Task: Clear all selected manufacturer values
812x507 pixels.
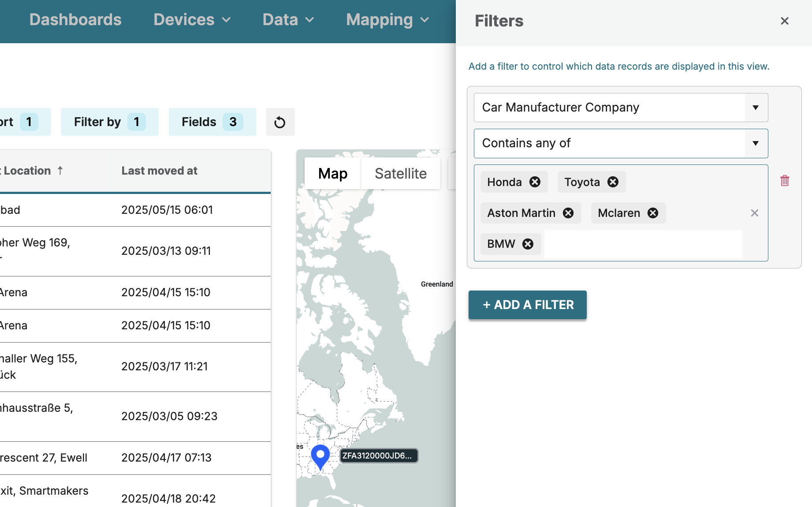Action: [x=755, y=213]
